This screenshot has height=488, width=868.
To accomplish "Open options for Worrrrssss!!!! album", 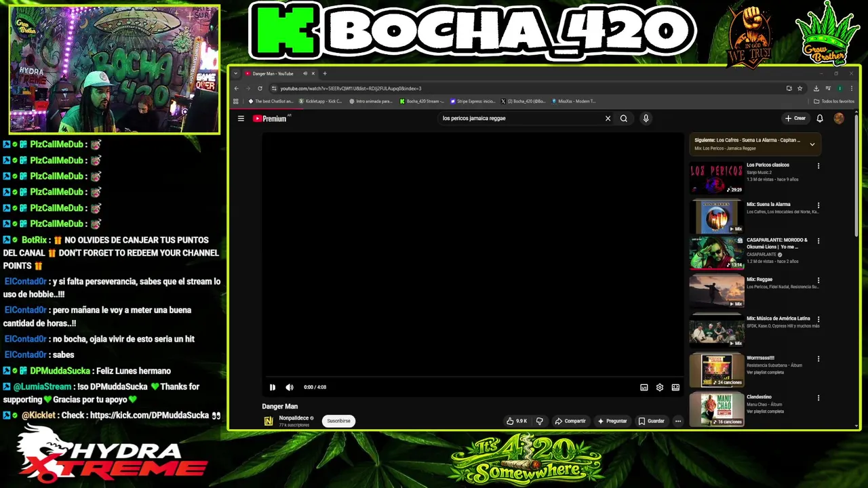I will (x=818, y=359).
